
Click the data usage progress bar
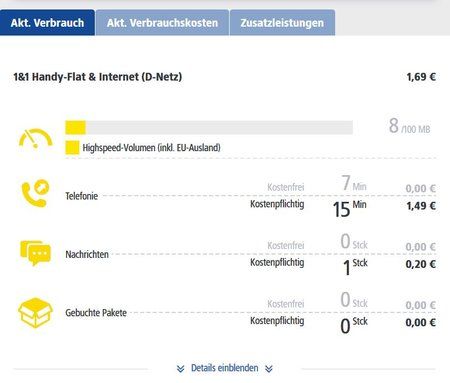[209, 128]
